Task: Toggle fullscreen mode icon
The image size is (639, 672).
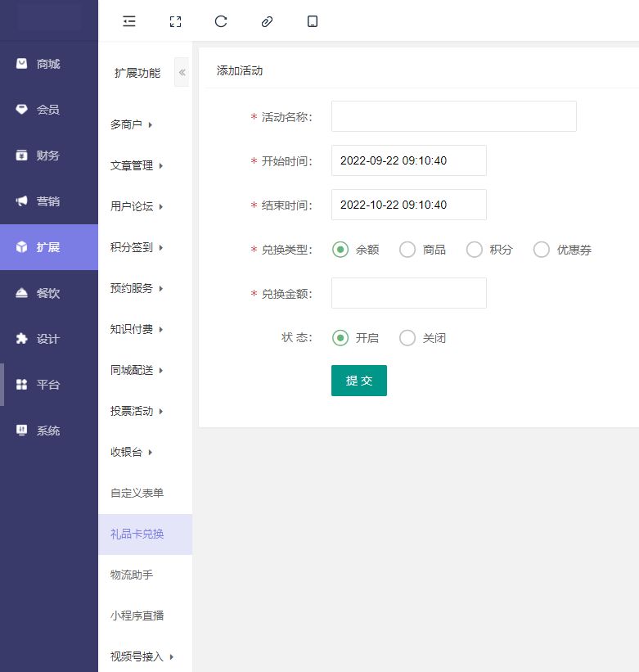Action: [175, 22]
